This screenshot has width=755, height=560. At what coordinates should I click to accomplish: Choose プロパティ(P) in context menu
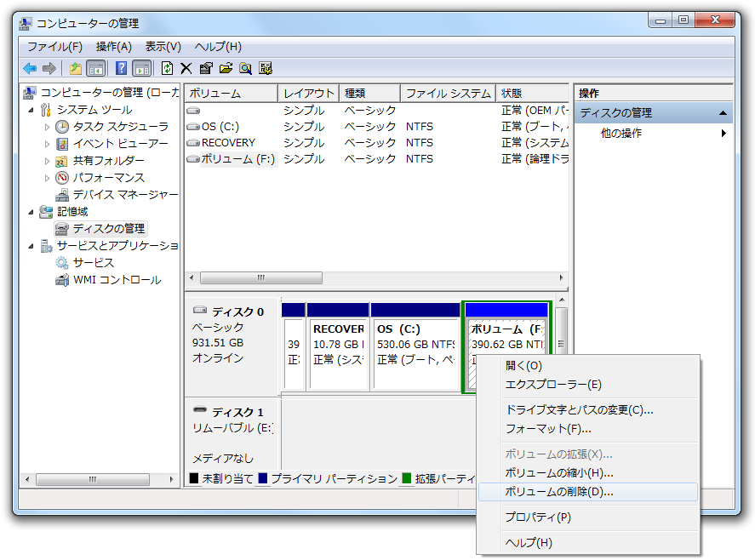[588, 517]
